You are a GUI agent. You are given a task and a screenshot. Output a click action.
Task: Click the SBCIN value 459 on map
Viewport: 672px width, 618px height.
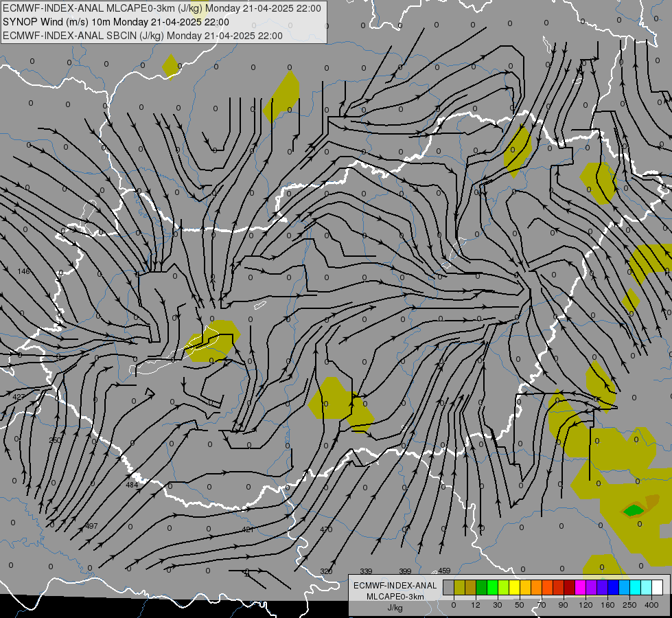[444, 571]
